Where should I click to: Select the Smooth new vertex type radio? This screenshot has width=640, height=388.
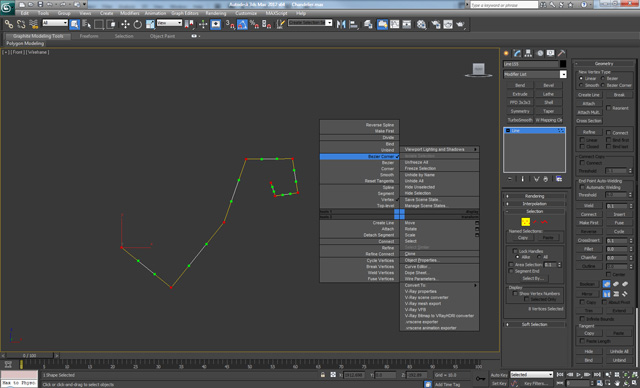pos(581,85)
